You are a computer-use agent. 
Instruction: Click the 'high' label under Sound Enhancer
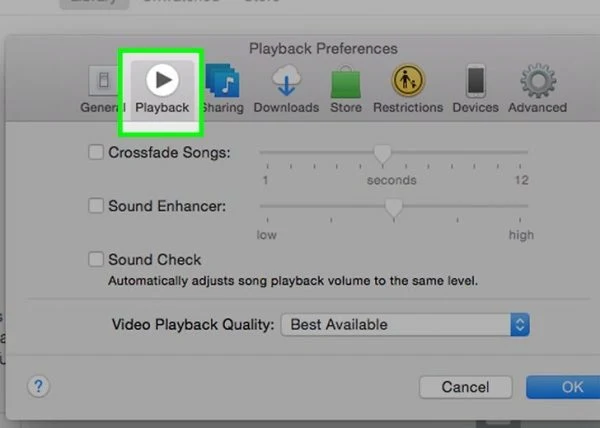(x=521, y=235)
